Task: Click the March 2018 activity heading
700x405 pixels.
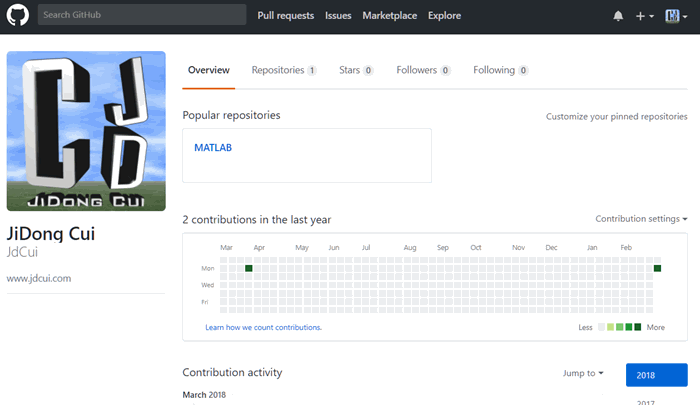Action: (204, 395)
